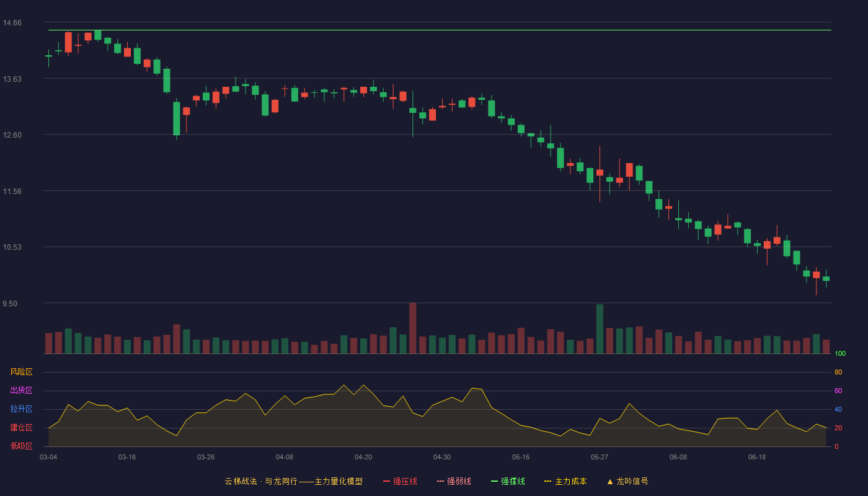Select the 06-18 date label
This screenshot has width=868, height=496.
757,457
